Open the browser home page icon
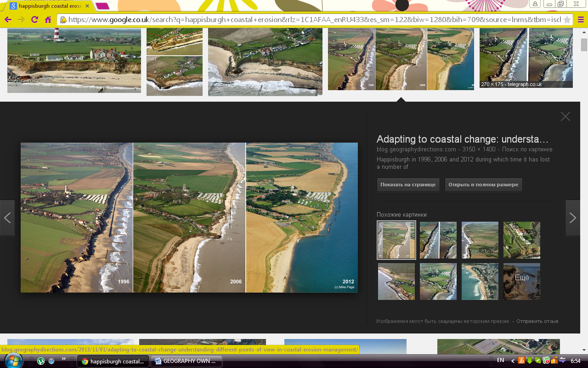Screen dimensions: 588x368 48,20
